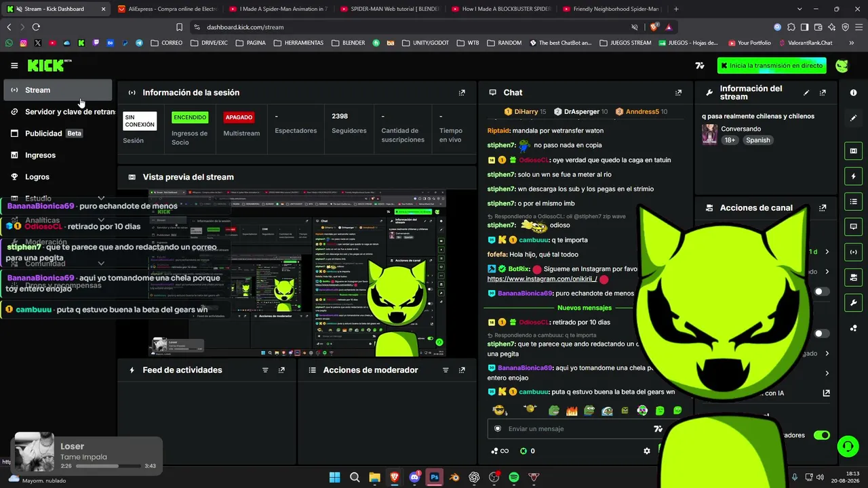Turn off the green switch in Acciones de canal

821,435
